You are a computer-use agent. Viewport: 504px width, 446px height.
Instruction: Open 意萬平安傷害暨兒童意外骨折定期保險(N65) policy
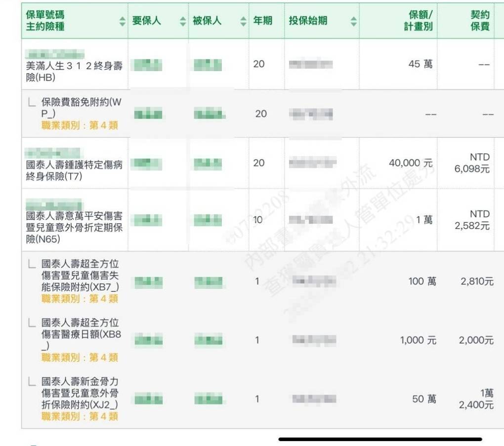[x=74, y=228]
